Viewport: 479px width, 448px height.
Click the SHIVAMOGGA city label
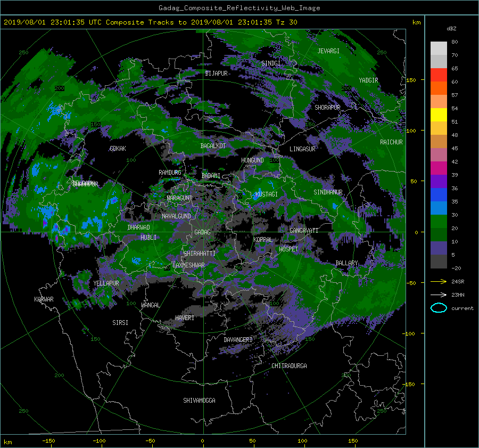[199, 401]
